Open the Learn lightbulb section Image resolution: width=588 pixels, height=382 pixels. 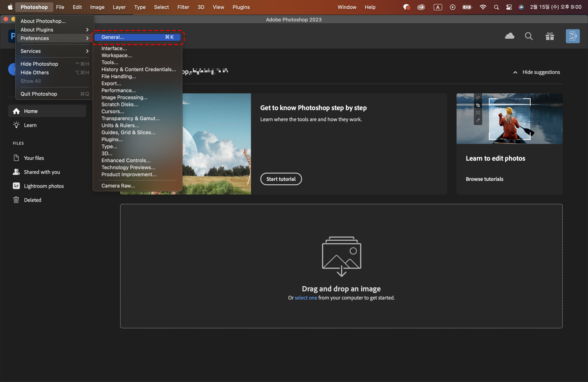(x=30, y=125)
